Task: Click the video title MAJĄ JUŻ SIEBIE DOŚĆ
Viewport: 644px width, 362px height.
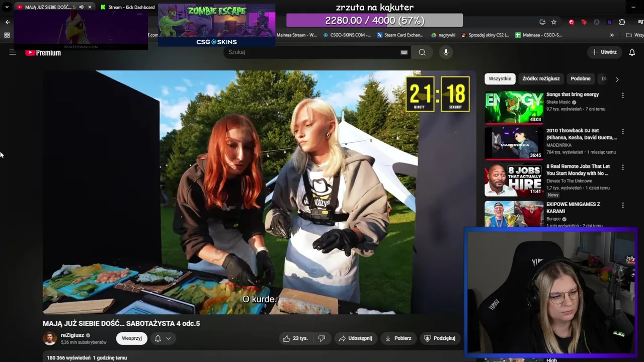Action: (x=121, y=324)
